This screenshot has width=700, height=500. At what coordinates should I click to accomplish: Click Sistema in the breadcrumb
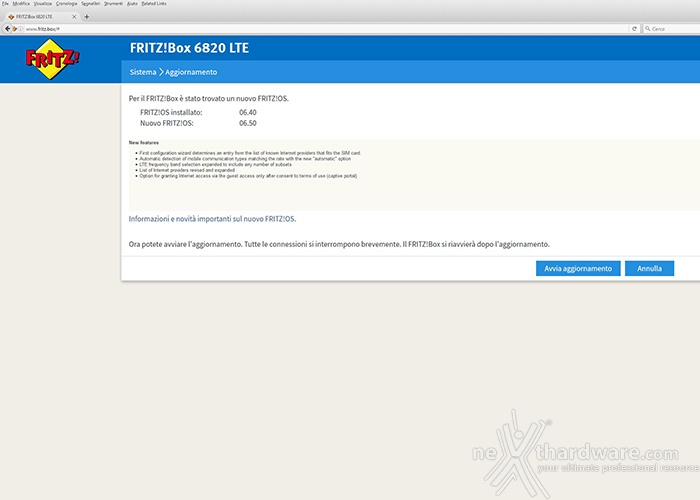[x=143, y=72]
